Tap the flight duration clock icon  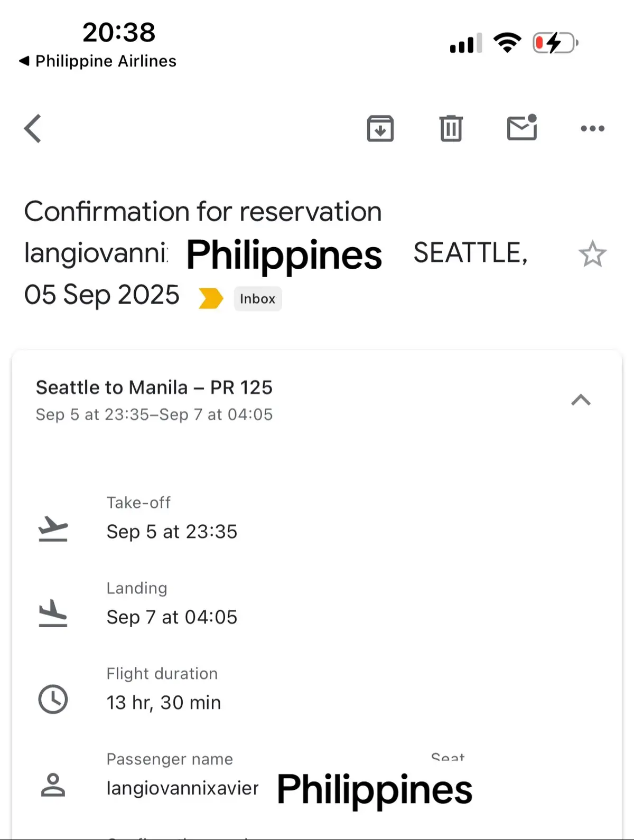pos(53,700)
